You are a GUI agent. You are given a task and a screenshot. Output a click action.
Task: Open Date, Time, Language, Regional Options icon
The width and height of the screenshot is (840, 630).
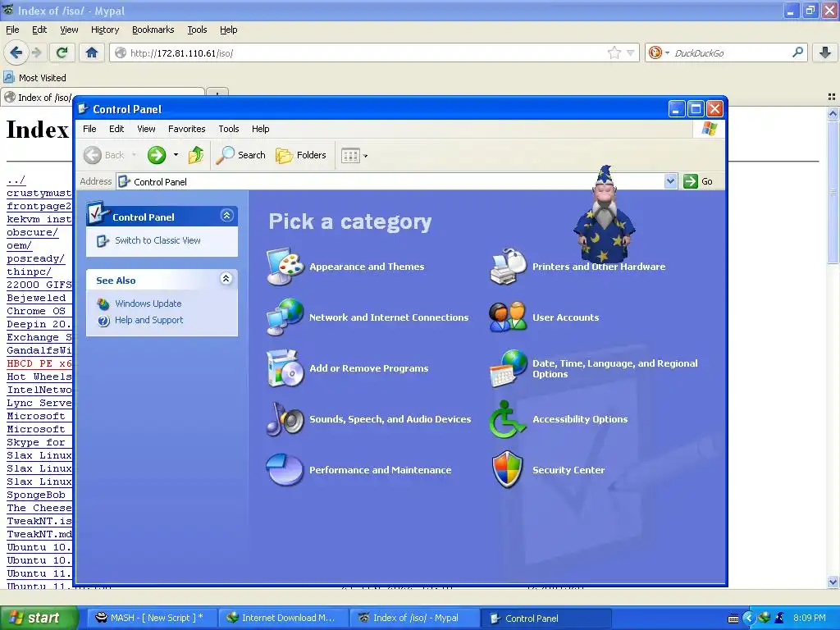(x=508, y=368)
